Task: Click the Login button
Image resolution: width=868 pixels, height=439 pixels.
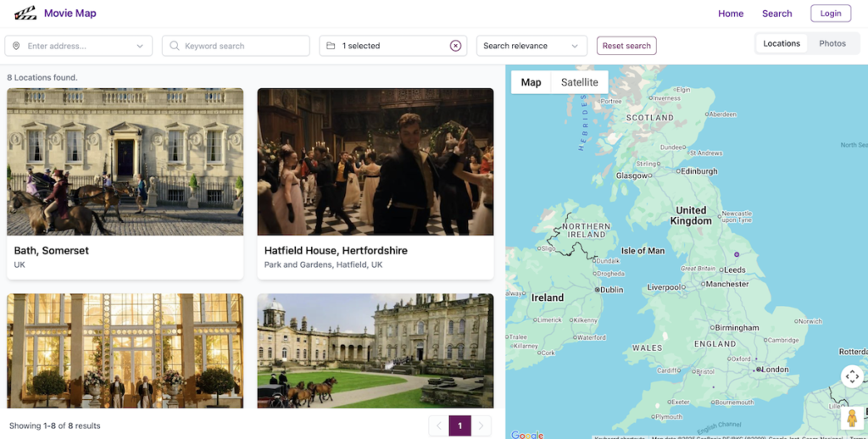Action: pos(830,14)
